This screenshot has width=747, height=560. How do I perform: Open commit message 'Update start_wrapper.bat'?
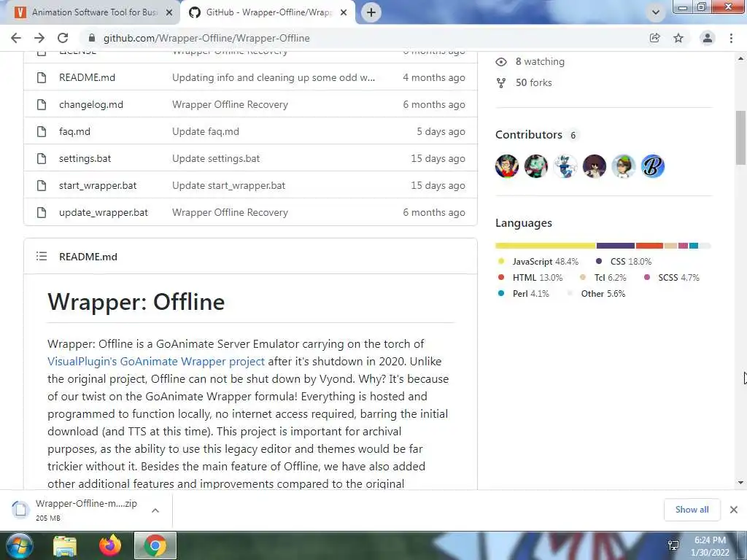point(228,186)
